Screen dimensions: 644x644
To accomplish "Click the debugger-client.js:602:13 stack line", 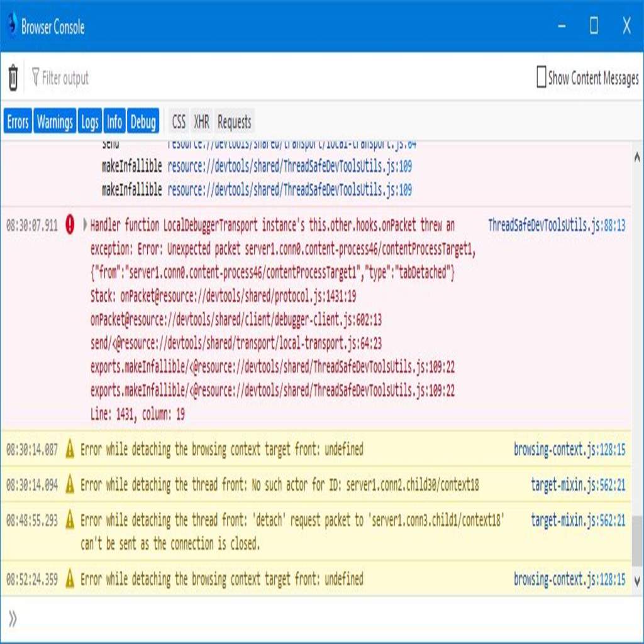I will [x=236, y=319].
